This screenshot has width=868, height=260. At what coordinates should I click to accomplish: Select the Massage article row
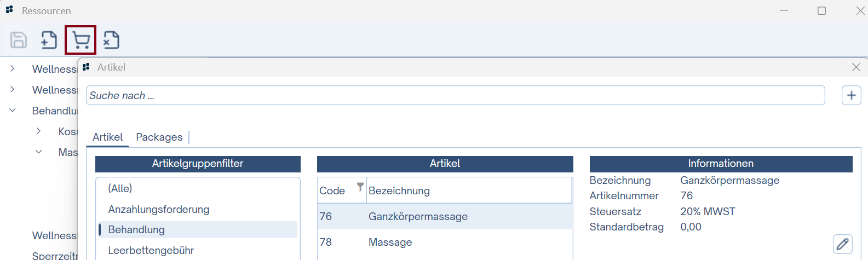coord(445,242)
